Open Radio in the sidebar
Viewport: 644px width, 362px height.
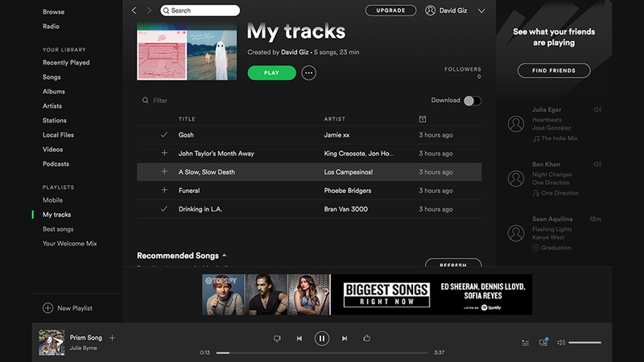click(51, 27)
